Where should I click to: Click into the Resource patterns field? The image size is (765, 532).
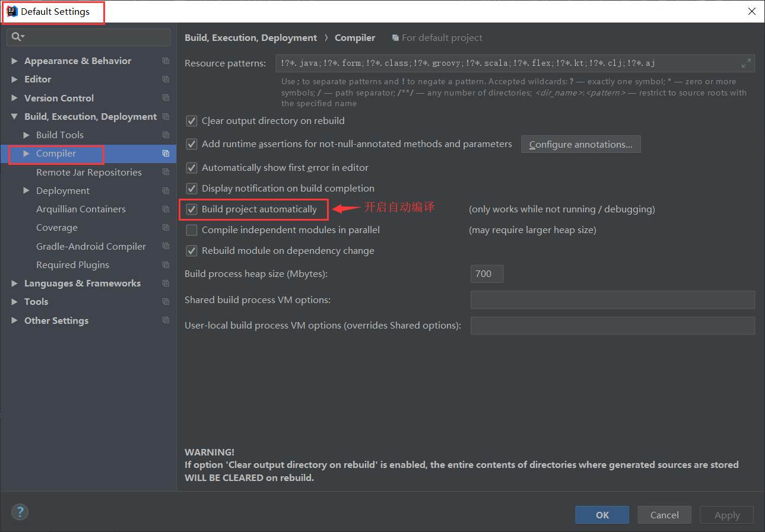tap(515, 63)
